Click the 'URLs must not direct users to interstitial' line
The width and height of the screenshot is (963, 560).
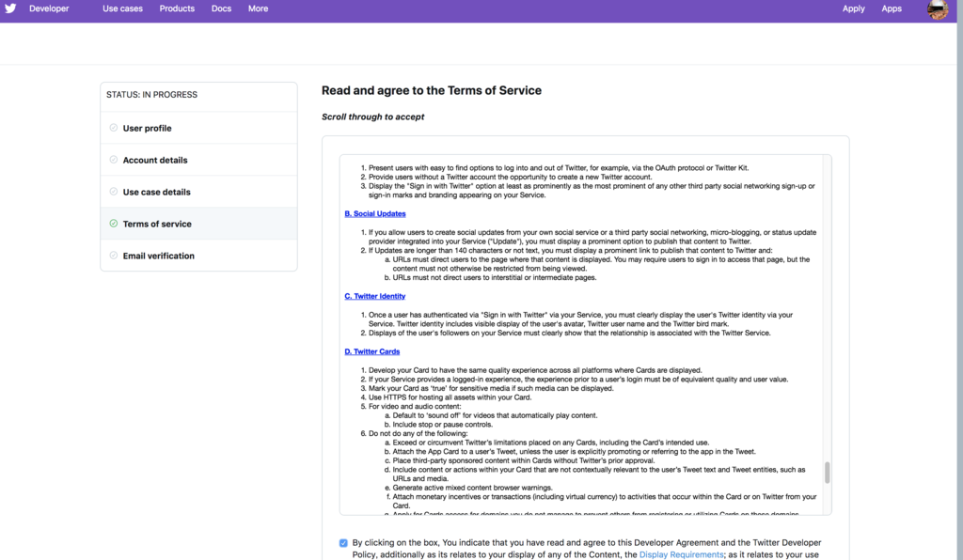(x=495, y=277)
